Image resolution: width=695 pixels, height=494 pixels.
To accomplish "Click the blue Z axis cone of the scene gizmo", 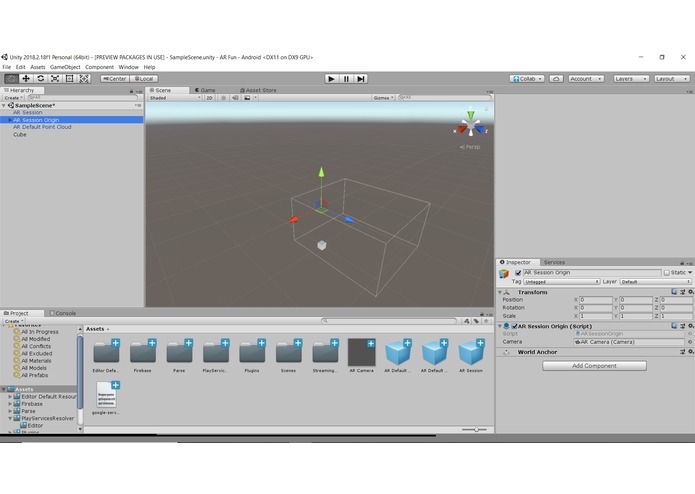I will pos(480,129).
